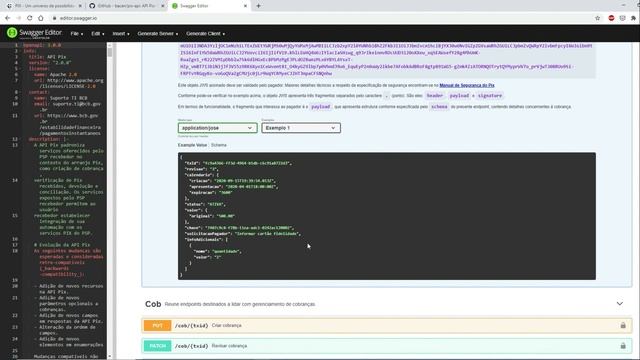Show the Schema tab

pos(219,145)
